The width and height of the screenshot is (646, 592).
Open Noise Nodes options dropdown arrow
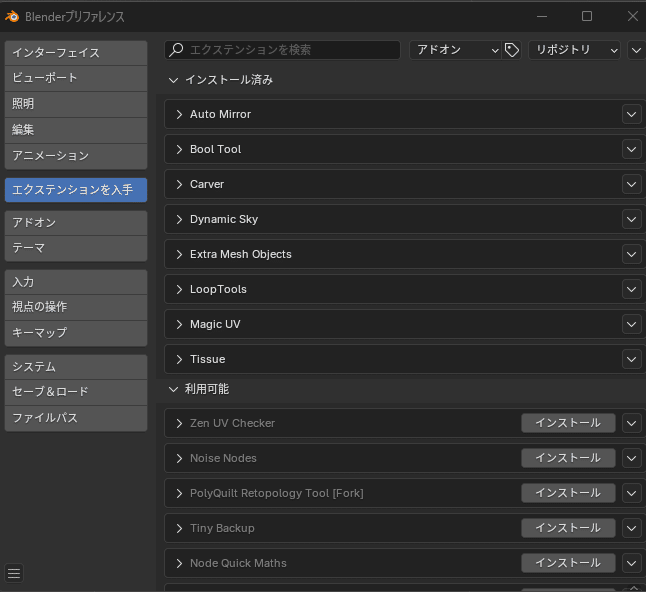pos(632,458)
